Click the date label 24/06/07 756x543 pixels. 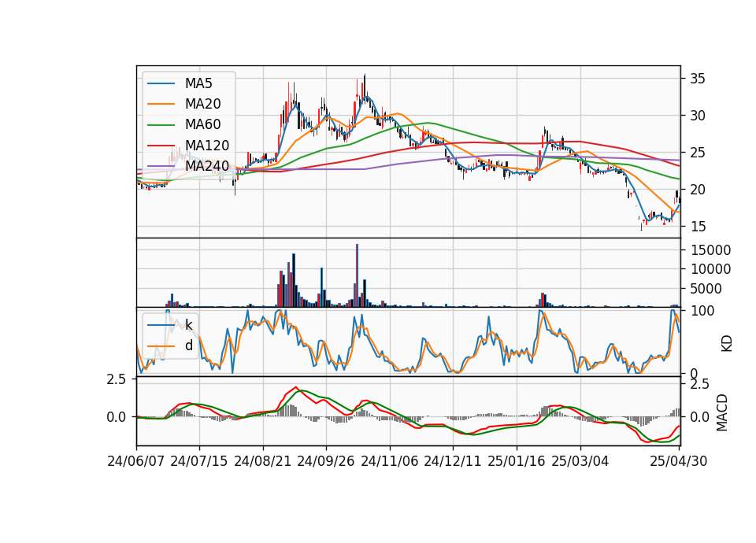[136, 461]
